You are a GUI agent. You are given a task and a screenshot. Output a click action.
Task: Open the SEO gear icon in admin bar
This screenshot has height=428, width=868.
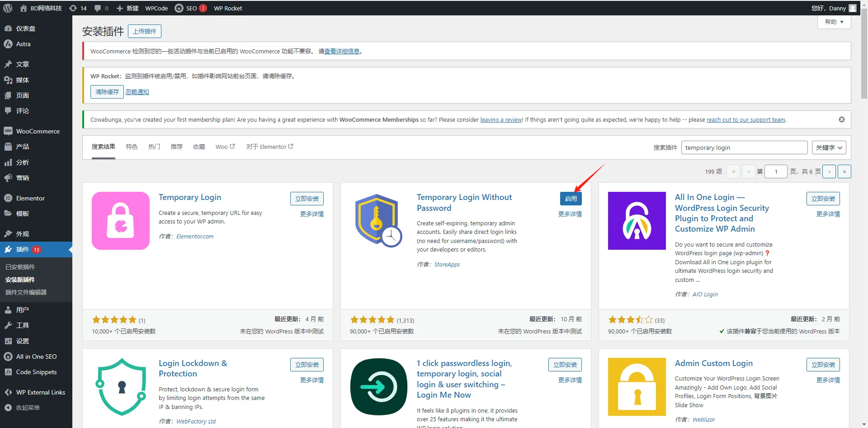coord(179,8)
